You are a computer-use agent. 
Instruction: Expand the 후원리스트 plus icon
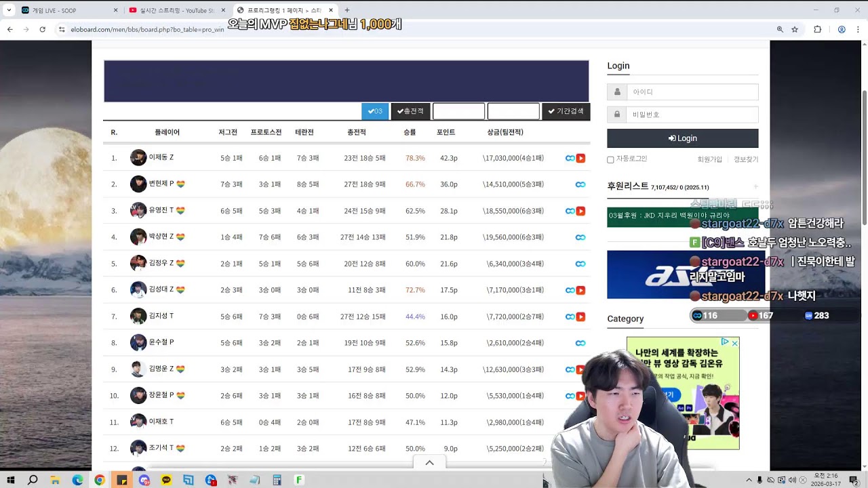pos(755,186)
